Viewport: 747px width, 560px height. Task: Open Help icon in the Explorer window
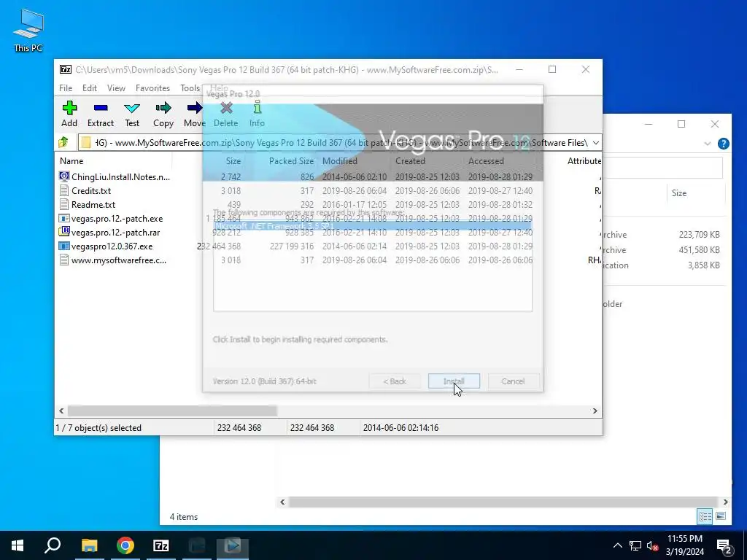click(x=723, y=144)
